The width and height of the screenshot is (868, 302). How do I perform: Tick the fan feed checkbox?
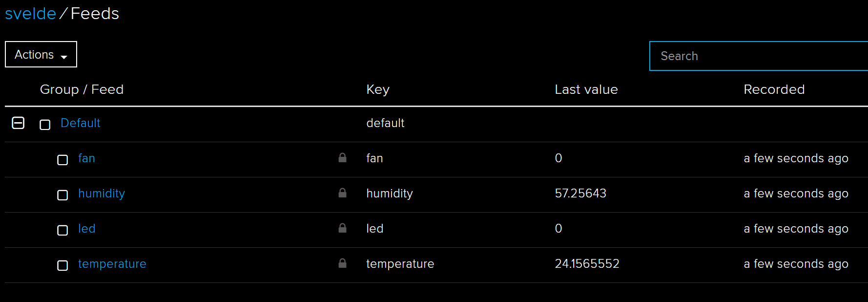[62, 160]
